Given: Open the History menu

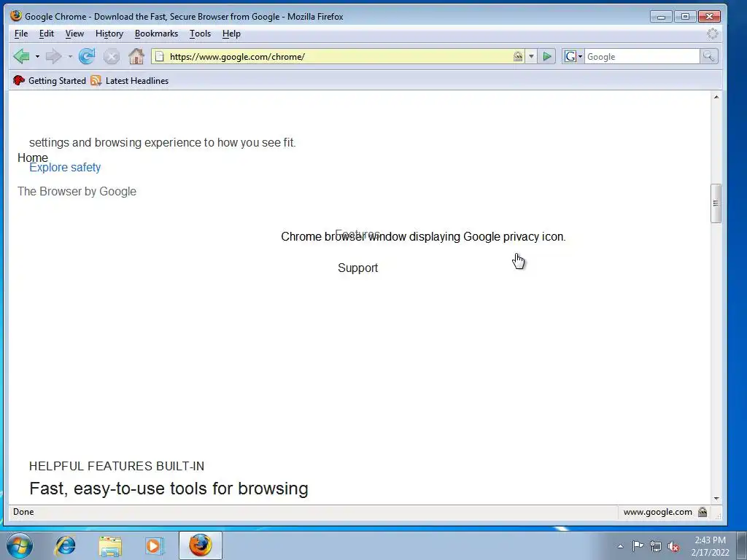Looking at the screenshot, I should (x=109, y=34).
